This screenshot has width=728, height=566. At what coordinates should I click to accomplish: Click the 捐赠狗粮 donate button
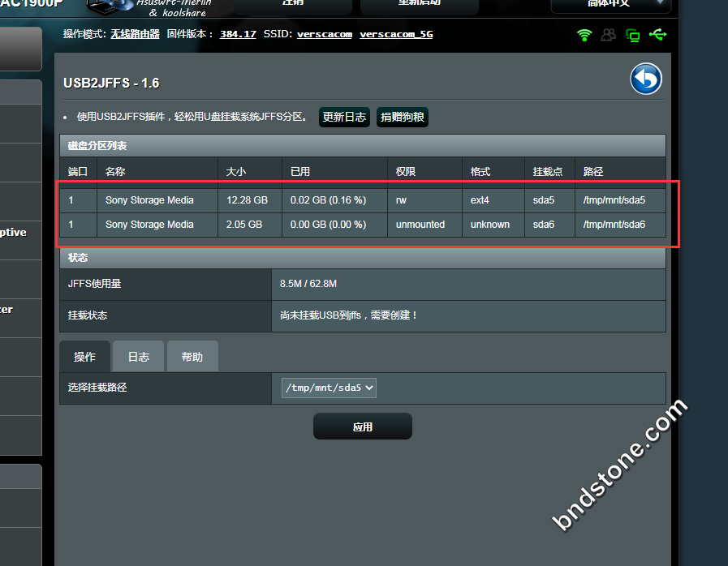click(x=402, y=117)
